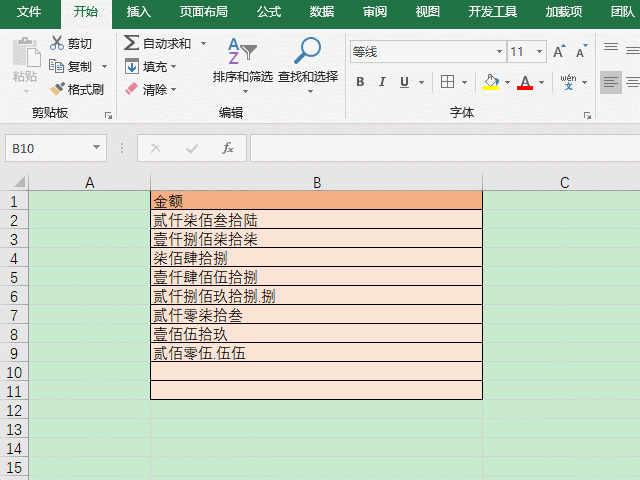Switch to the 视图 View tab
Viewport: 640px width, 480px height.
click(x=427, y=11)
